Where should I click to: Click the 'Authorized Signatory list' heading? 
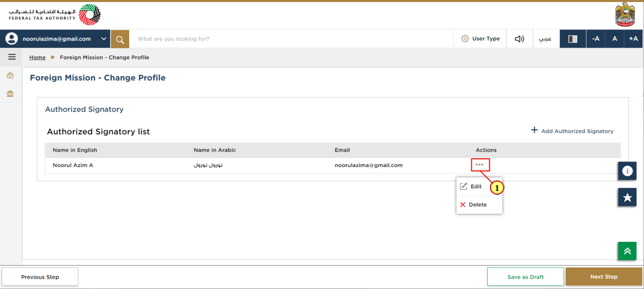tap(99, 131)
